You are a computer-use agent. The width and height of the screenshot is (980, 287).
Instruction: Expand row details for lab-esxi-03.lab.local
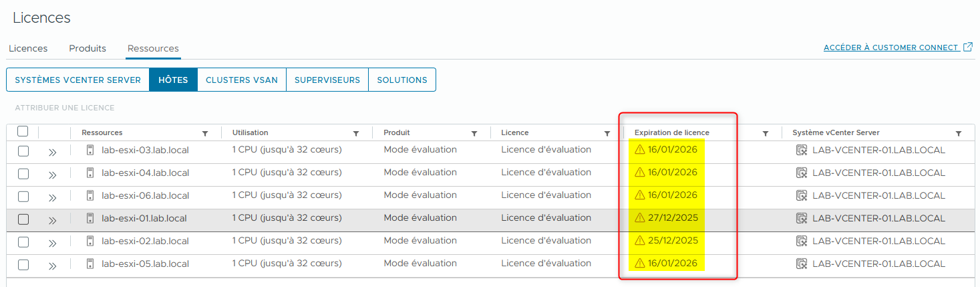point(53,152)
